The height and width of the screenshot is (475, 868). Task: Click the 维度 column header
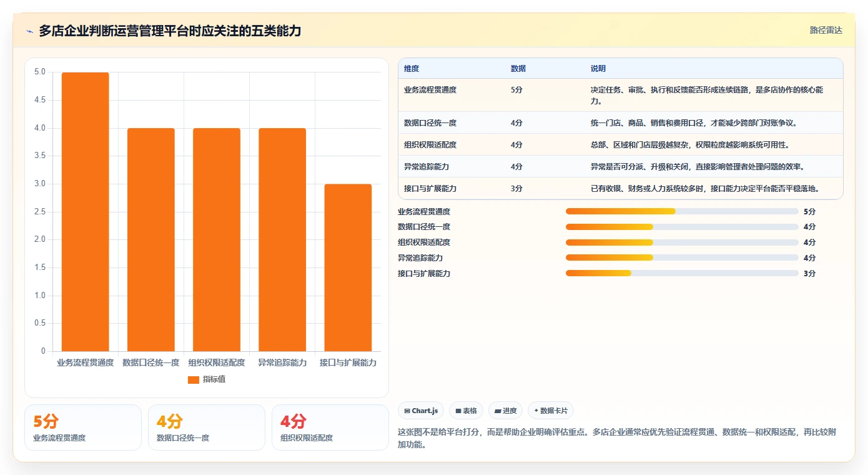click(x=412, y=69)
